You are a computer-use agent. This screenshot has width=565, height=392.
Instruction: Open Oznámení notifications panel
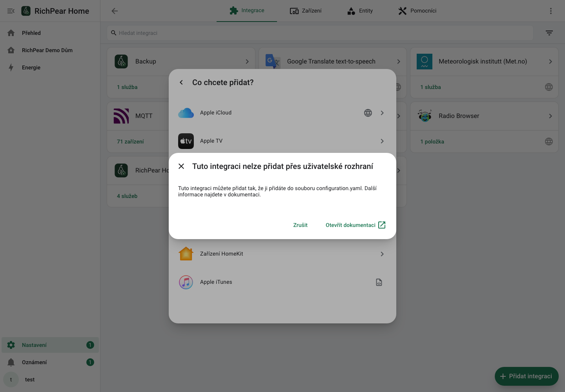[x=50, y=362]
